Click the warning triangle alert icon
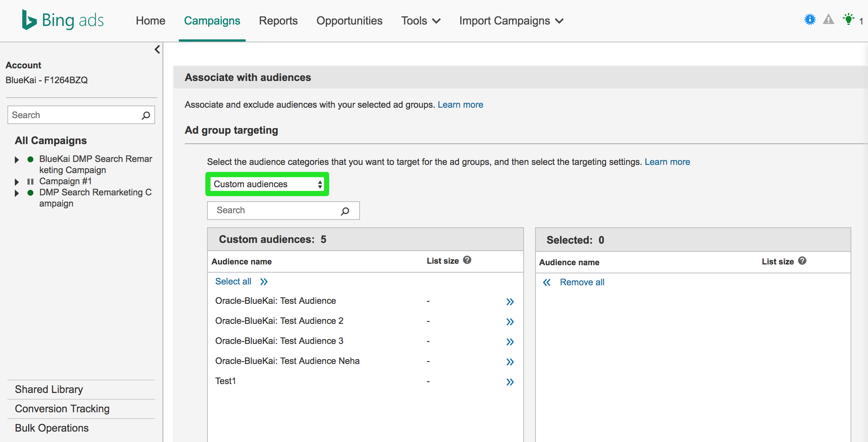868x442 pixels. pos(828,20)
